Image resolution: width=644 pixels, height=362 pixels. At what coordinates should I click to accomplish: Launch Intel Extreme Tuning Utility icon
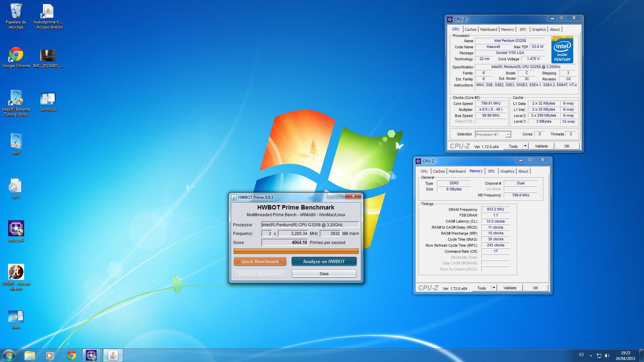click(x=16, y=103)
